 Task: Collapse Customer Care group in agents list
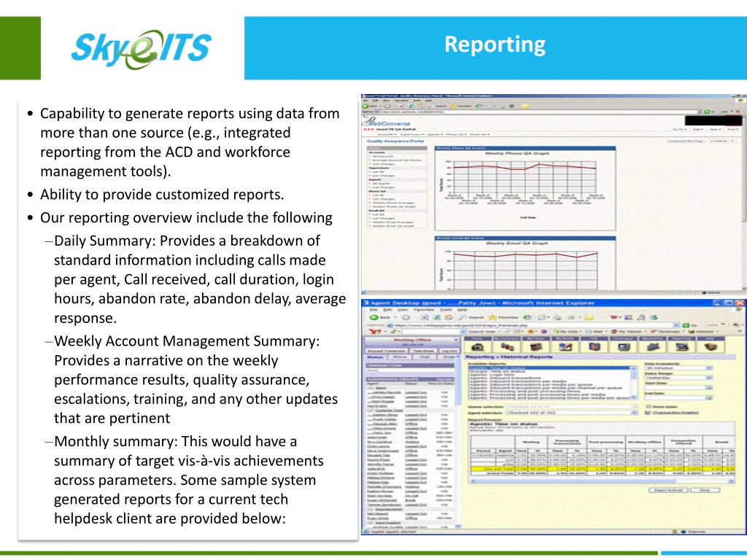click(370, 411)
